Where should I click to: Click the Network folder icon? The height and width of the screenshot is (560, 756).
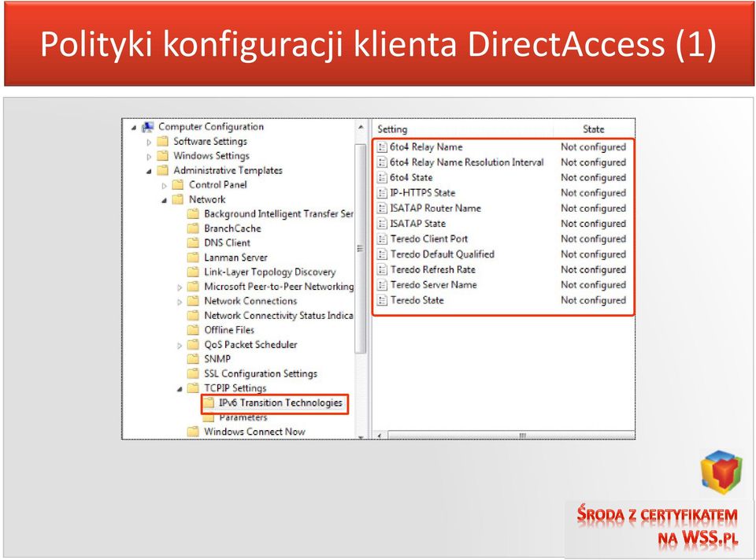click(x=179, y=199)
